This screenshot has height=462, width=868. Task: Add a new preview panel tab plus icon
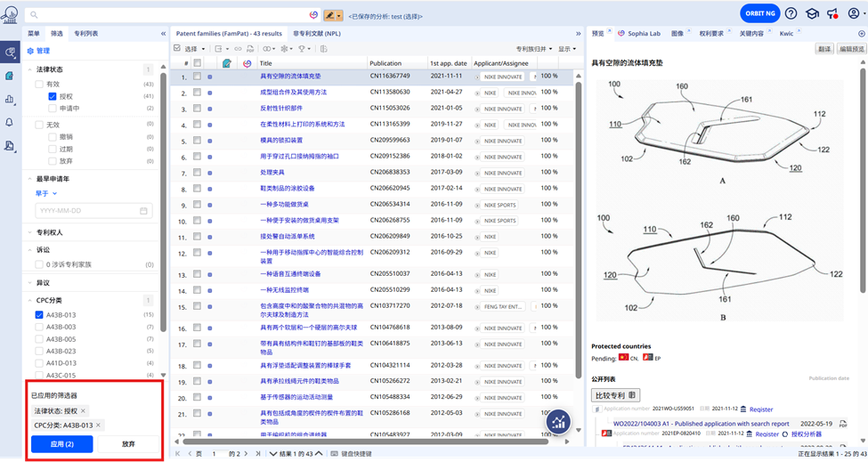pyautogui.click(x=862, y=34)
